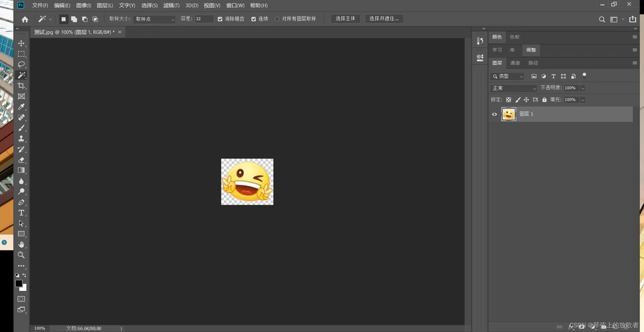Image resolution: width=644 pixels, height=332 pixels.
Task: Open the 滤镜(T) menu
Action: (171, 5)
